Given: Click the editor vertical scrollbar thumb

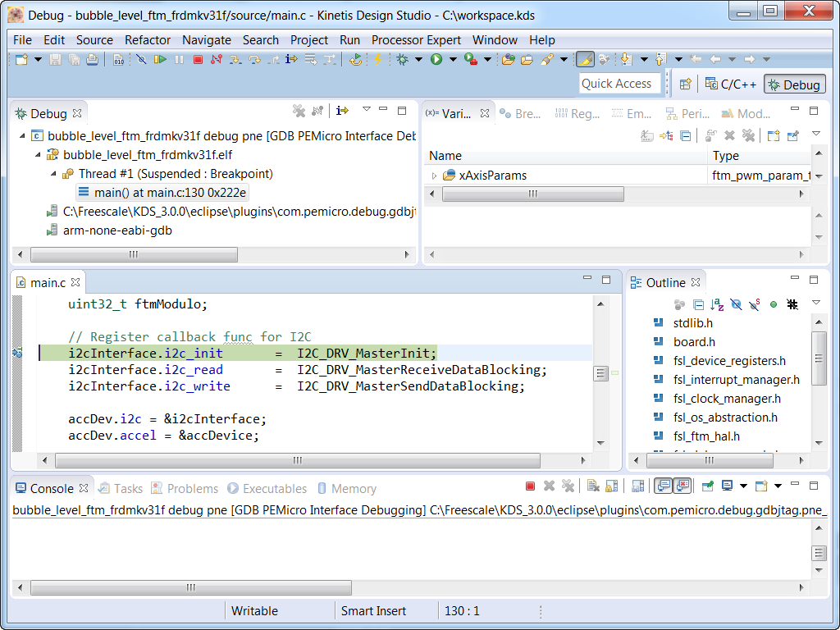Looking at the screenshot, I should coord(601,374).
